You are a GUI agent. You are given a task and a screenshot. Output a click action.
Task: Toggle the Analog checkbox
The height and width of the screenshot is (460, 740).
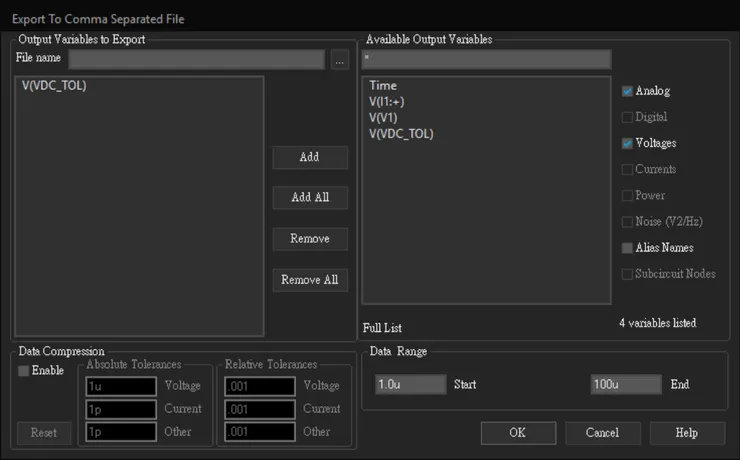tap(627, 91)
